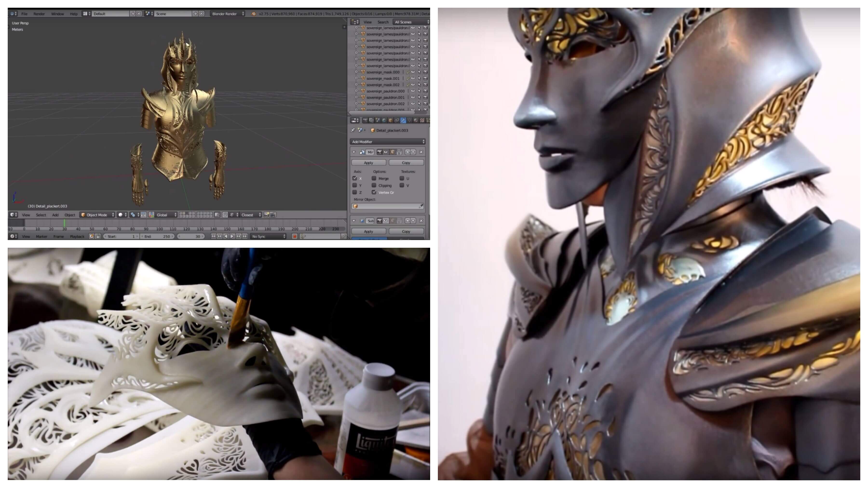Remove the Subsurf modifier with X
The image size is (868, 488).
pyautogui.click(x=421, y=221)
